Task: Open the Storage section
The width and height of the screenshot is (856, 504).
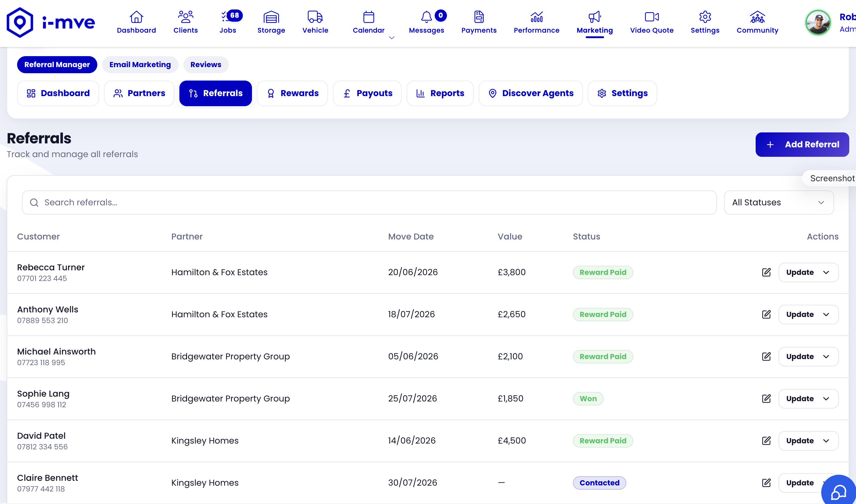Action: [x=271, y=22]
